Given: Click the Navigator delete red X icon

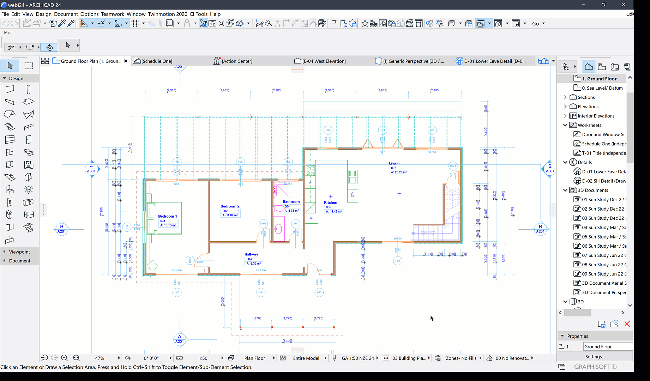Looking at the screenshot, I should tap(627, 324).
